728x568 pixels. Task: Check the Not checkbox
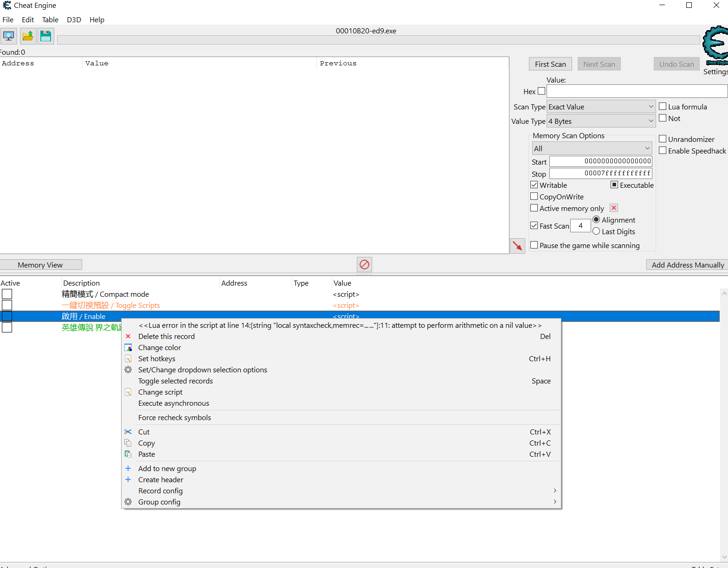[663, 118]
